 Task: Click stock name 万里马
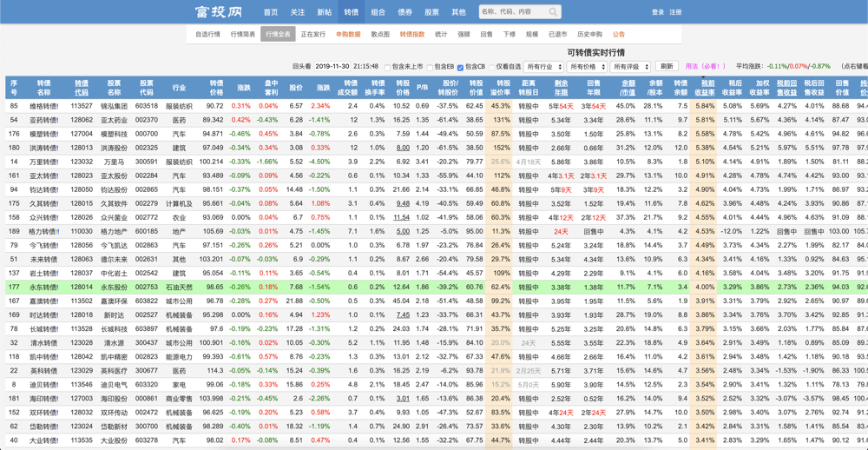click(x=114, y=162)
